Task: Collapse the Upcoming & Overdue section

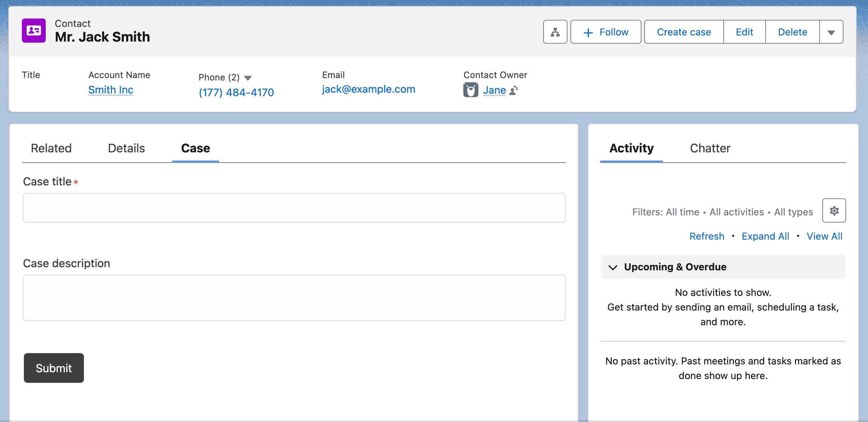Action: (613, 267)
